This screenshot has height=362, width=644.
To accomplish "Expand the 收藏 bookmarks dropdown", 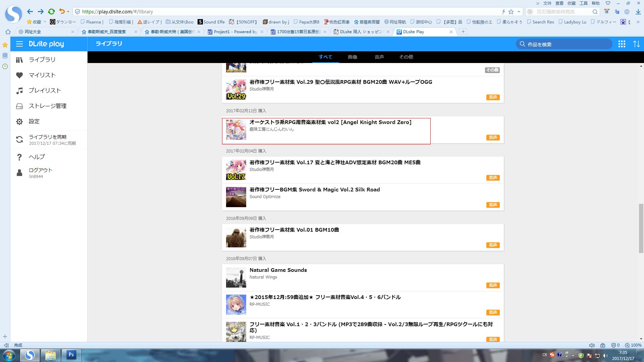I will click(x=45, y=22).
